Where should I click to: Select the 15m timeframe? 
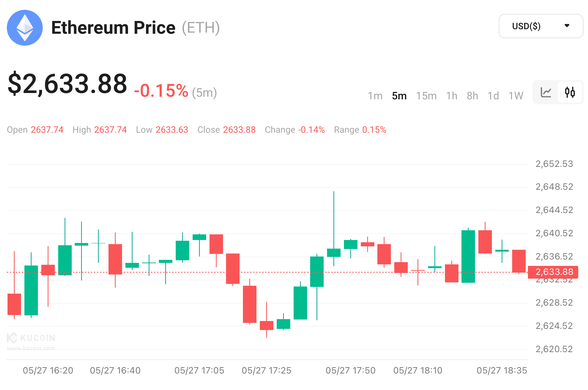(426, 96)
